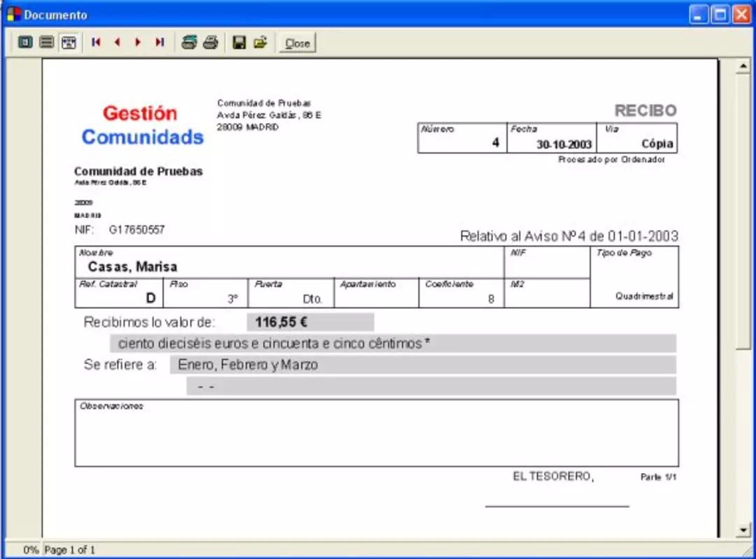This screenshot has height=559, width=756.
Task: Go to the previous page arrow
Action: 117,43
